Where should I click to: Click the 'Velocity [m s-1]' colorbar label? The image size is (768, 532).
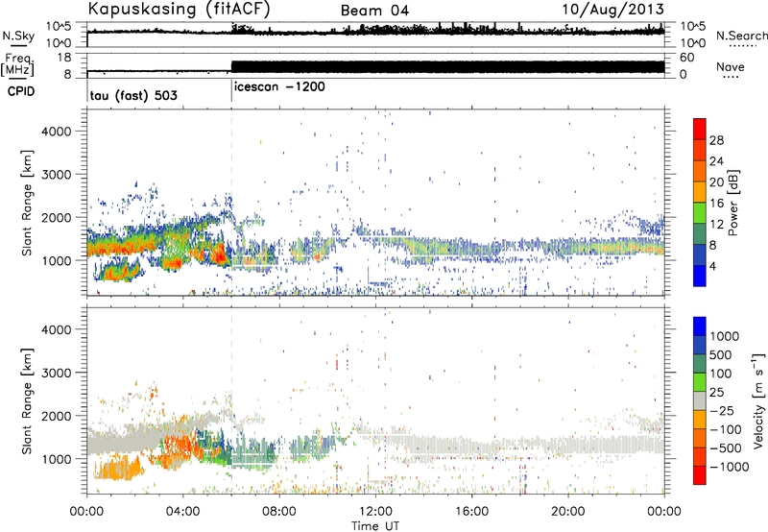758,400
